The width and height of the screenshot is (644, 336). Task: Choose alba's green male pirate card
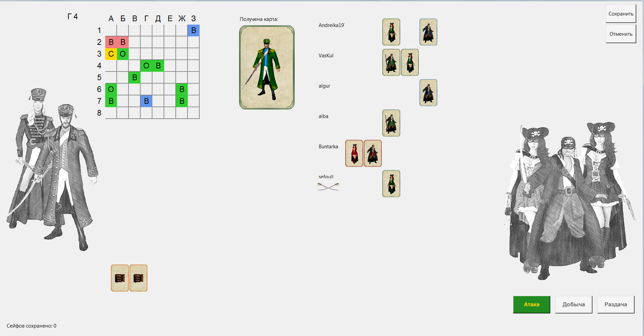pyautogui.click(x=391, y=123)
